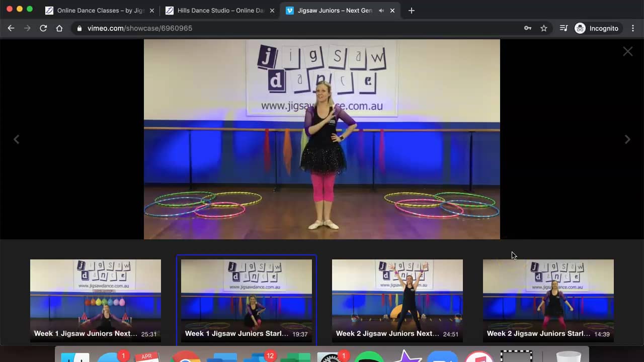Open the media controls toolbar icon
This screenshot has width=644, height=362.
tap(564, 28)
